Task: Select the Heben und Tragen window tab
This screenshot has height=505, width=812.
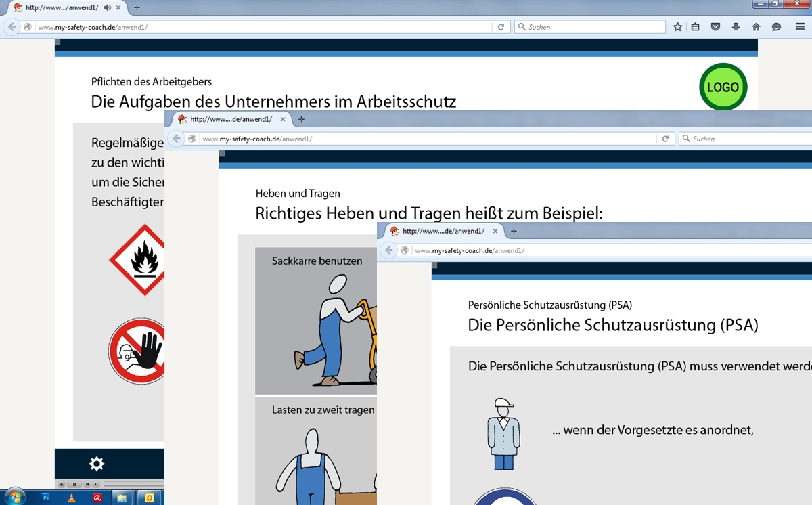Action: 230,119
